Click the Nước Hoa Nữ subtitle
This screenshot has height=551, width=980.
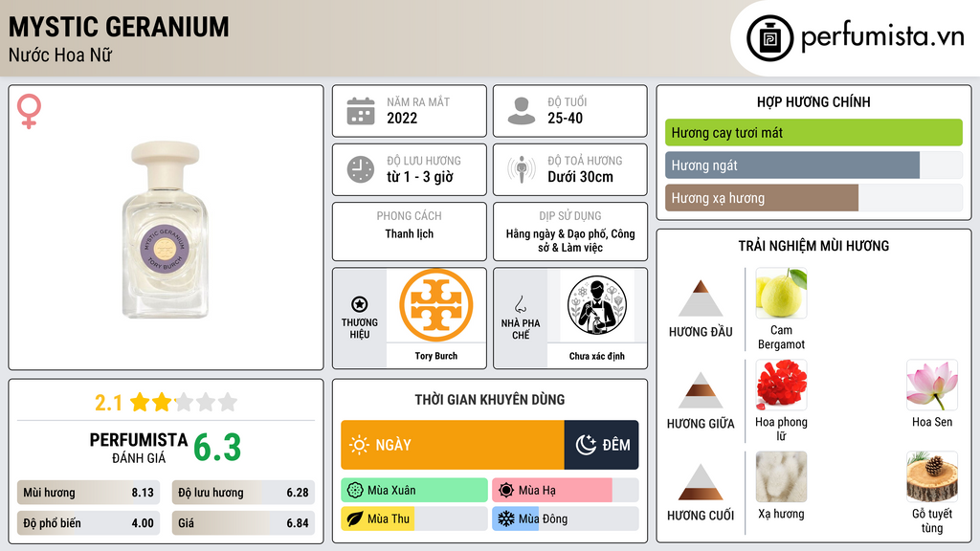(60, 55)
